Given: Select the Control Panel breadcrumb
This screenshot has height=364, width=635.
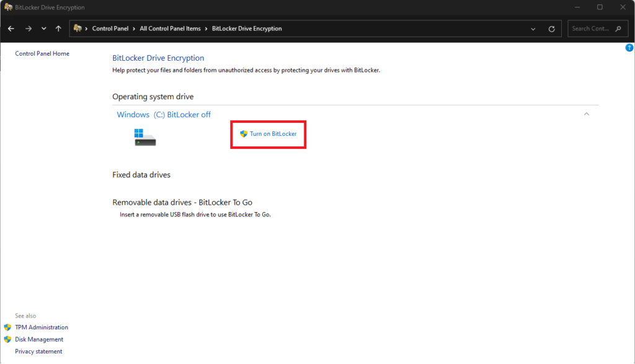Looking at the screenshot, I should 110,29.
